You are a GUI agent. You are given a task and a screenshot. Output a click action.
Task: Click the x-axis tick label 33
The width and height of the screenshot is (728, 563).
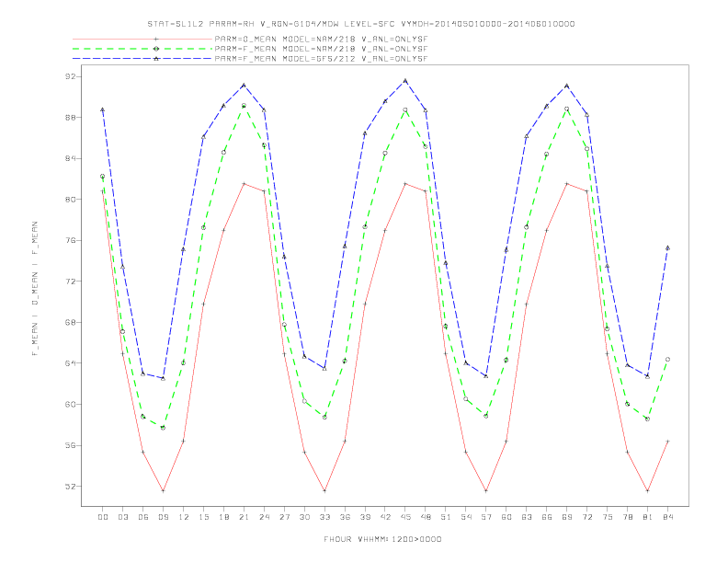tap(324, 517)
